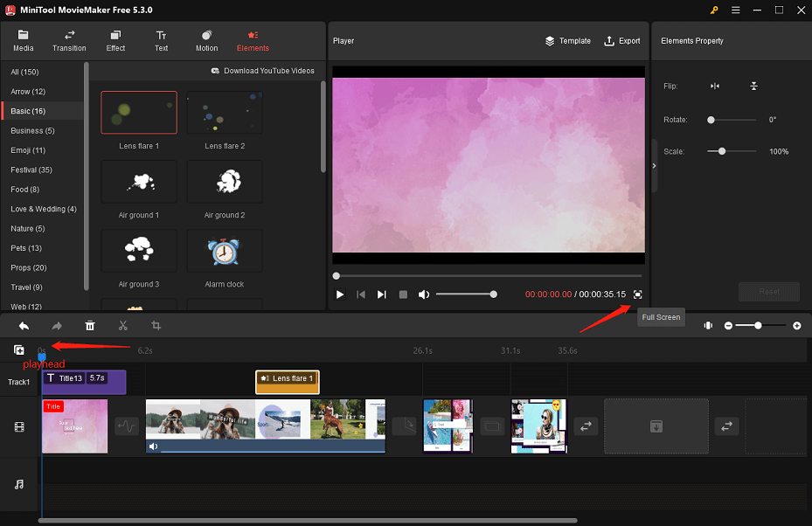Delete the selected clip with trash icon
Viewport: 812px width, 526px height.
90,326
